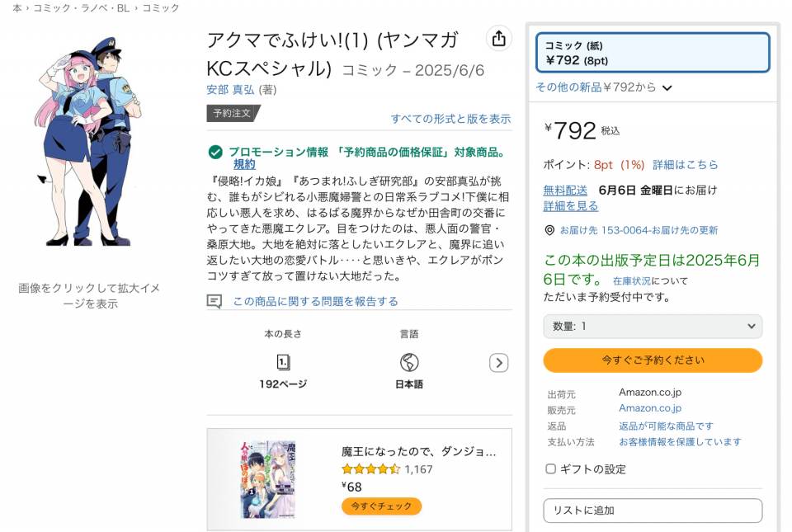Click the delivery location pin icon
The image size is (792, 532).
[549, 230]
